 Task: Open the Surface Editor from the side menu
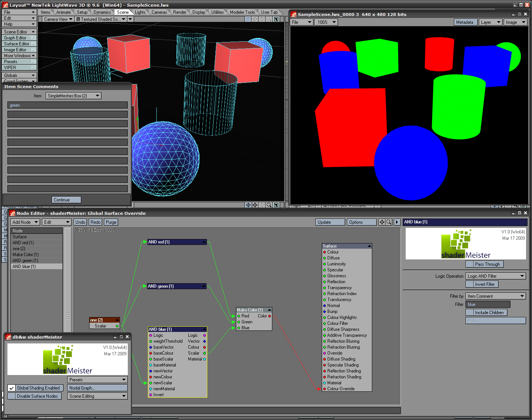tap(19, 44)
